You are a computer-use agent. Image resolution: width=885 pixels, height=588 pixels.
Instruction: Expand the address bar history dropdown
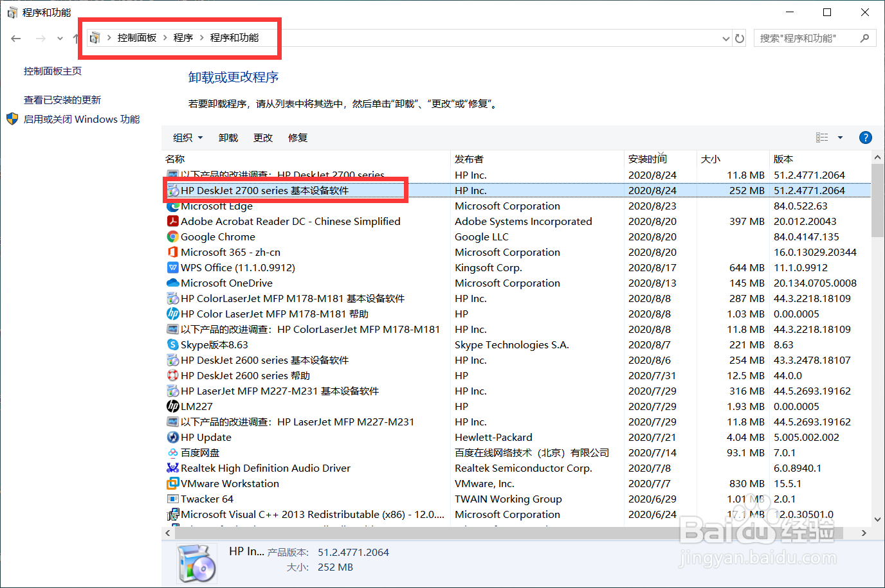[725, 38]
